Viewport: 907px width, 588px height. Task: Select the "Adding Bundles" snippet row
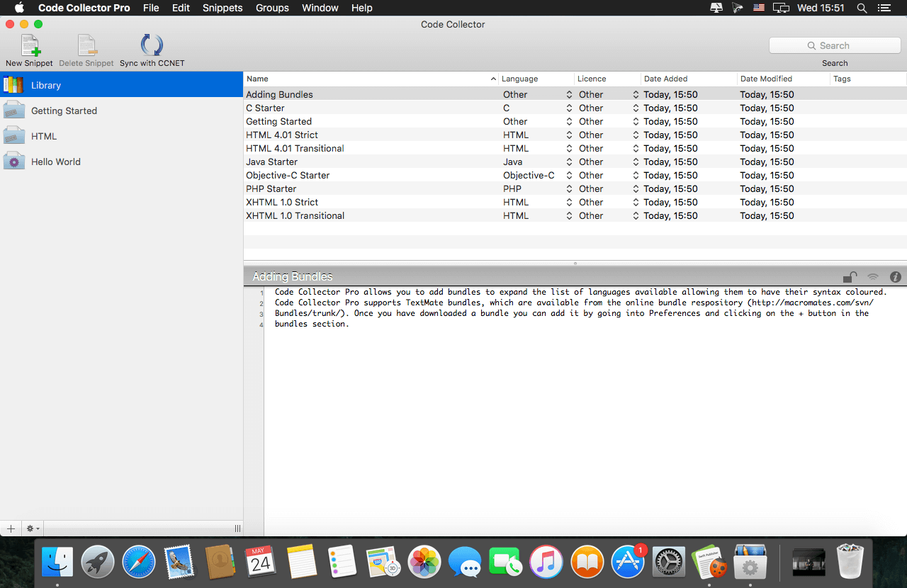575,94
